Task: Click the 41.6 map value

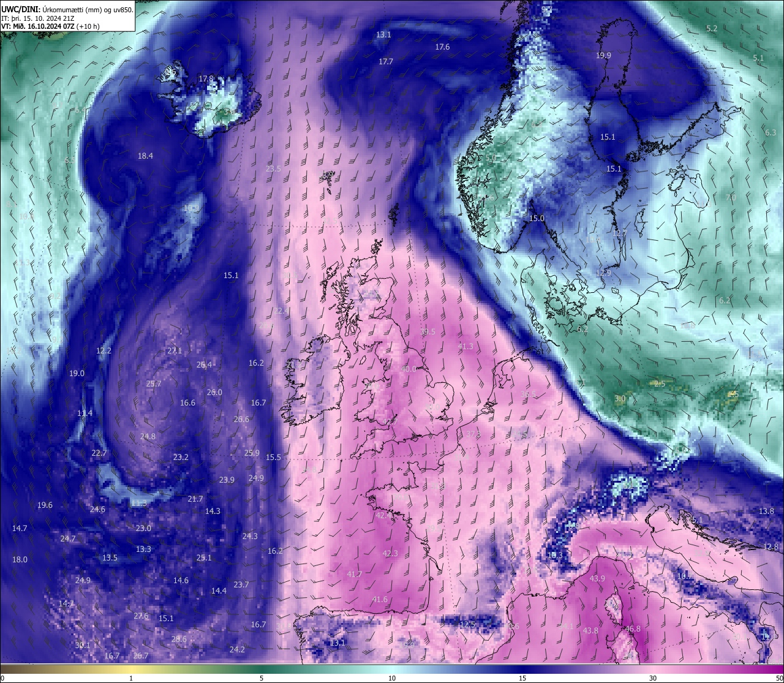Action: coord(380,599)
